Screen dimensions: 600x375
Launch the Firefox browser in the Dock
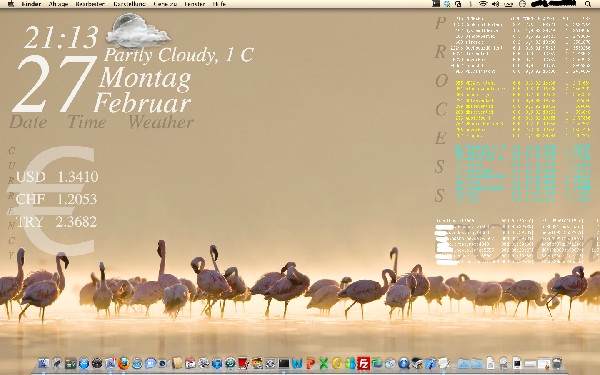pyautogui.click(x=124, y=363)
